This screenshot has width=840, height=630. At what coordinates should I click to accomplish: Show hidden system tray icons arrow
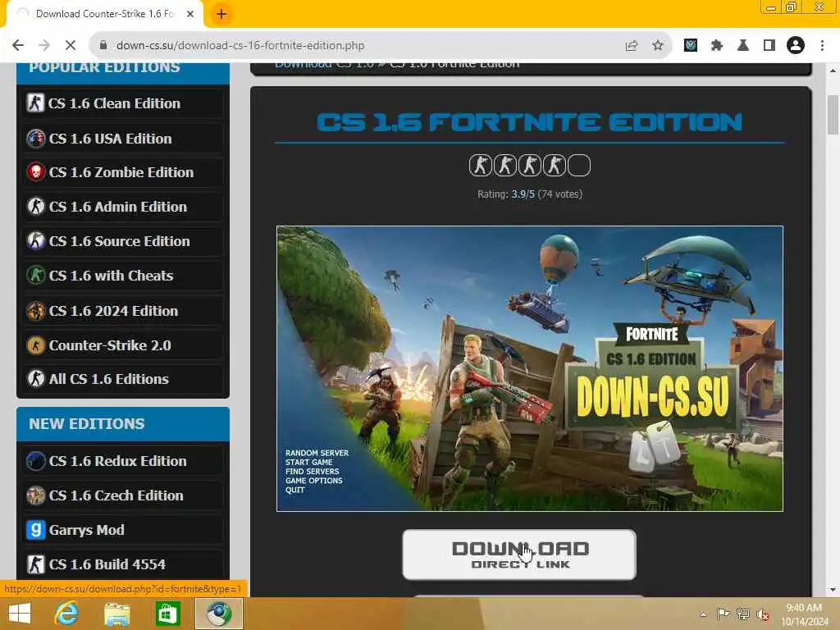(703, 614)
